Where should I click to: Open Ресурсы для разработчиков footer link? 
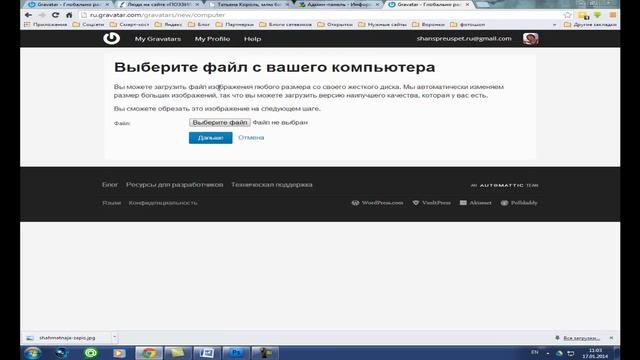(x=174, y=184)
